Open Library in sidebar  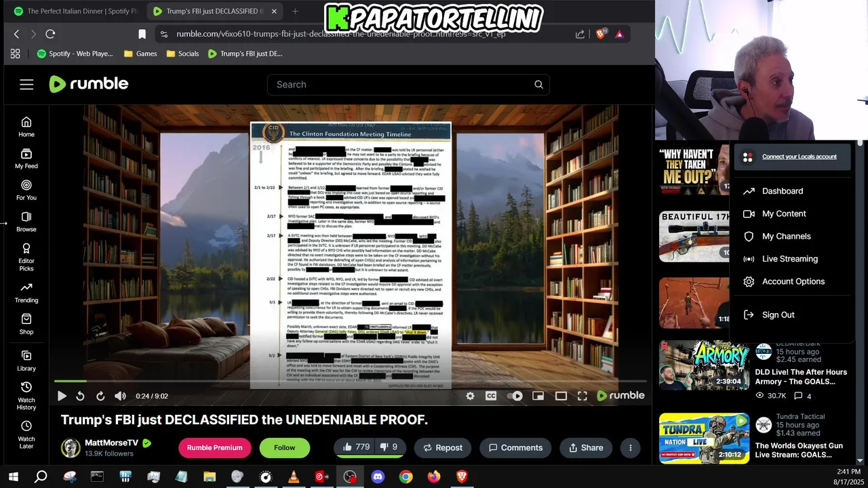[26, 361]
